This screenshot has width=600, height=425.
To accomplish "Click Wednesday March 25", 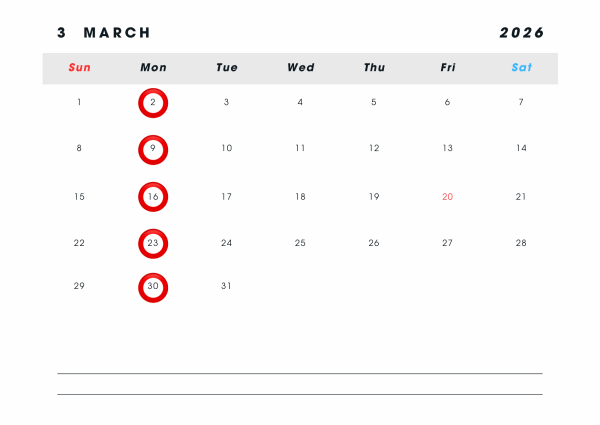I will point(300,243).
